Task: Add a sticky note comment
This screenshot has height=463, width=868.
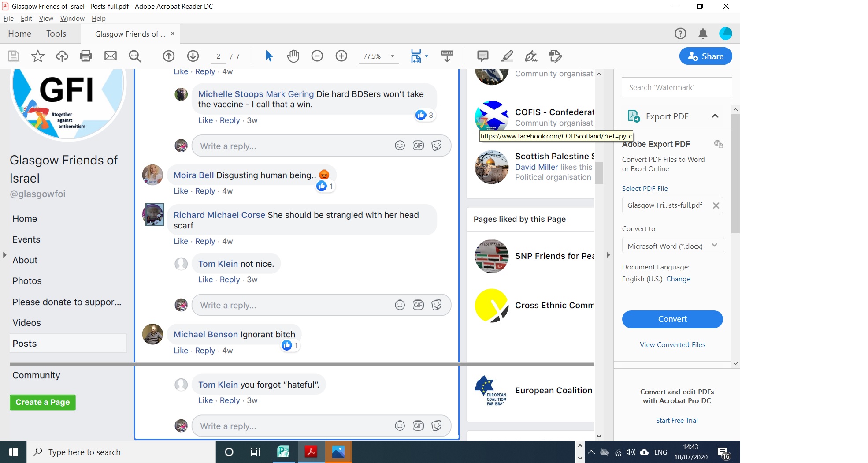Action: pyautogui.click(x=483, y=56)
